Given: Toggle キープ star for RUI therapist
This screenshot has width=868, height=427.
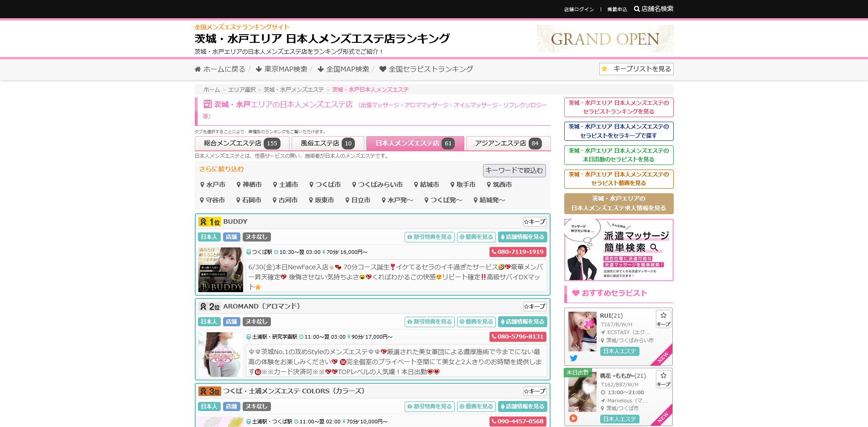Looking at the screenshot, I should point(663,319).
